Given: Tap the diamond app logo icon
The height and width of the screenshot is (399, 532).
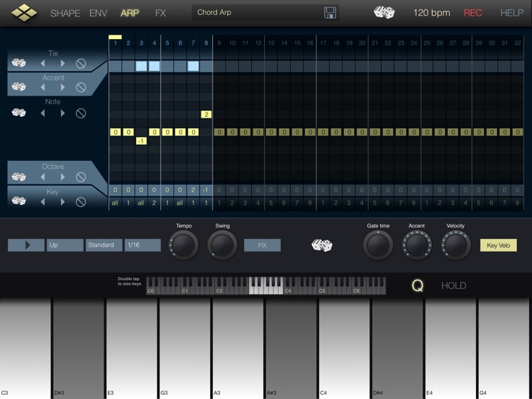Looking at the screenshot, I should click(24, 13).
